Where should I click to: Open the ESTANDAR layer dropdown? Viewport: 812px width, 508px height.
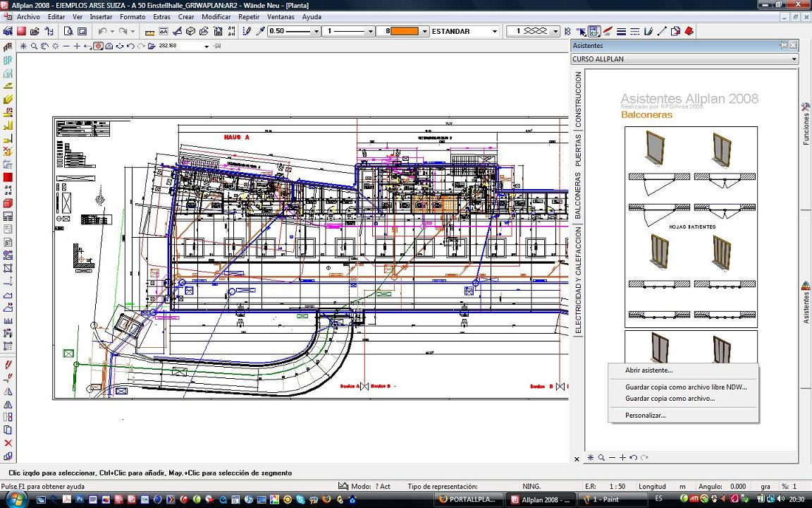coord(495,31)
